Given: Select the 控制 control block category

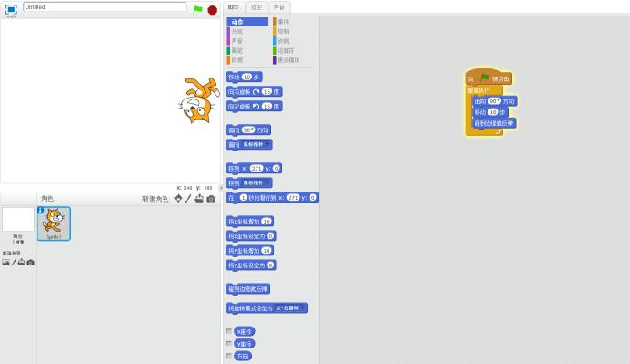Looking at the screenshot, I should tap(282, 31).
